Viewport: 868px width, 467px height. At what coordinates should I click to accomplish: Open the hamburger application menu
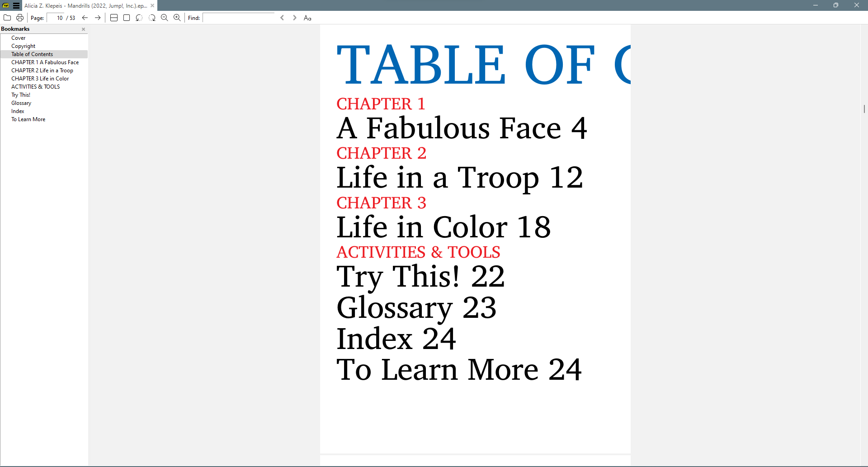click(16, 5)
